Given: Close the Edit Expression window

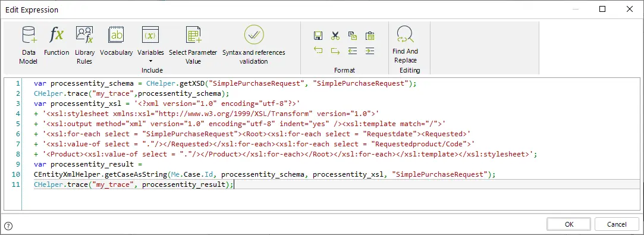Looking at the screenshot, I should click(x=630, y=9).
